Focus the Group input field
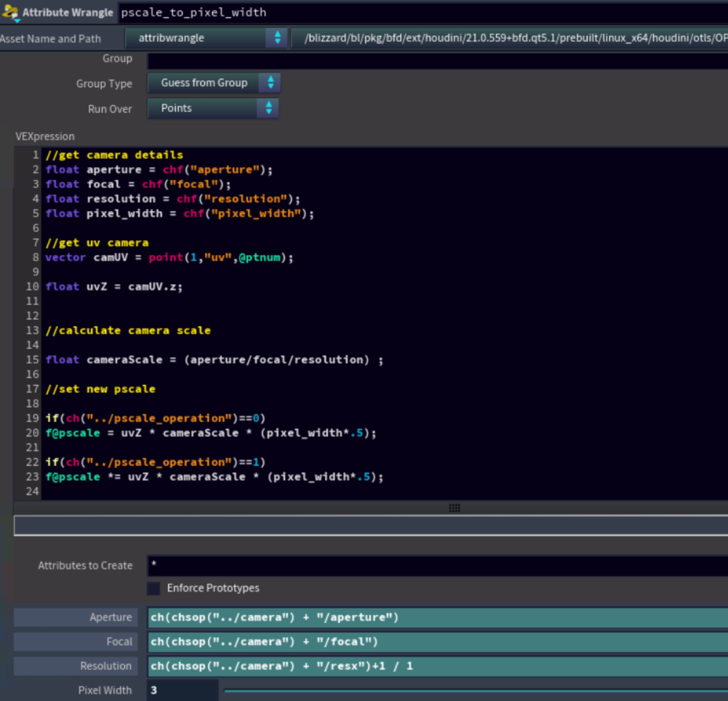 [x=436, y=61]
